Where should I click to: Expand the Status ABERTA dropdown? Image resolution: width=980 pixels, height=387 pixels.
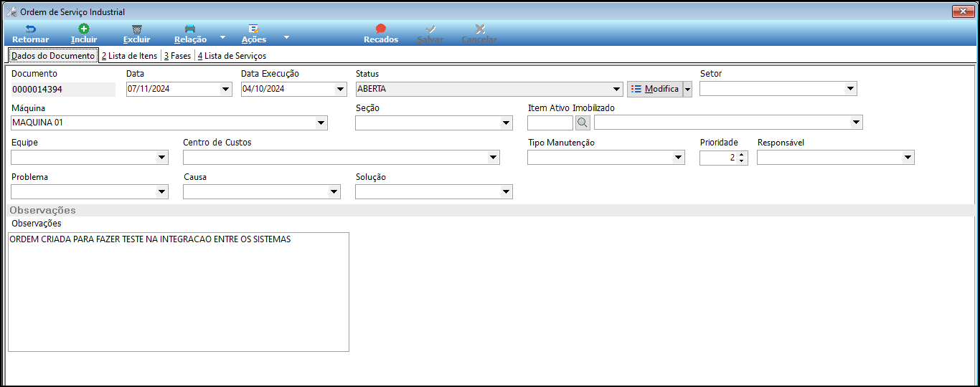click(616, 89)
